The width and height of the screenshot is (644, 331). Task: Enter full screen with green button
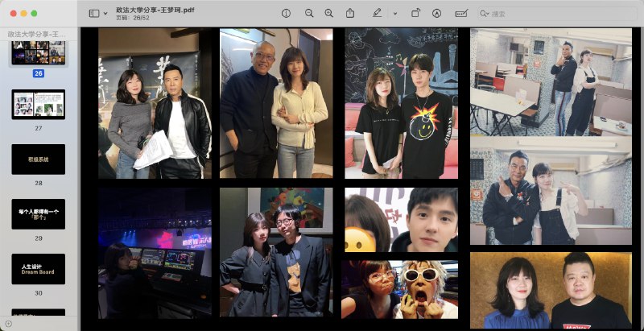coord(34,14)
